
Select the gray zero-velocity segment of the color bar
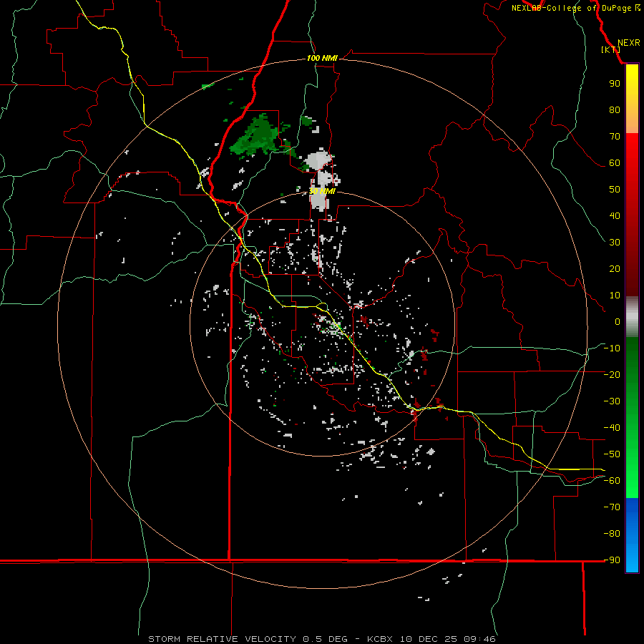pos(632,317)
